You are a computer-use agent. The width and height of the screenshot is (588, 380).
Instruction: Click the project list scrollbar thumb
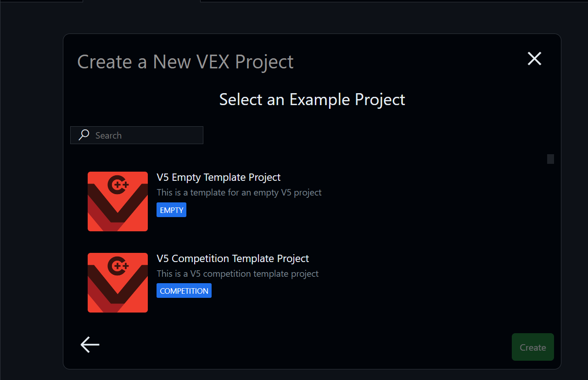pyautogui.click(x=550, y=159)
